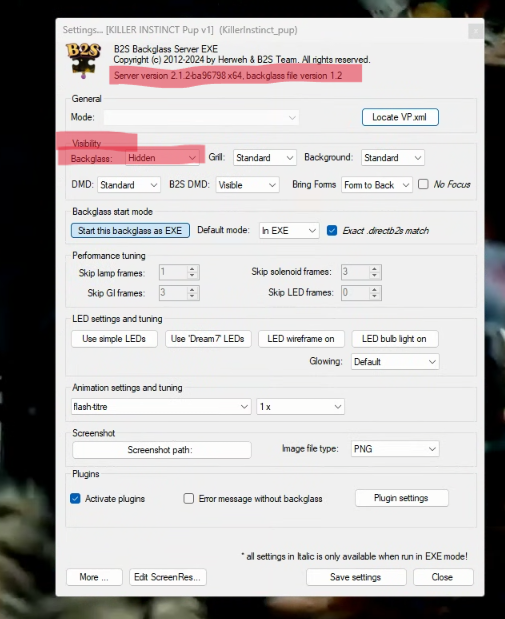Decrease Skip GI frames with down arrow

click(x=192, y=296)
